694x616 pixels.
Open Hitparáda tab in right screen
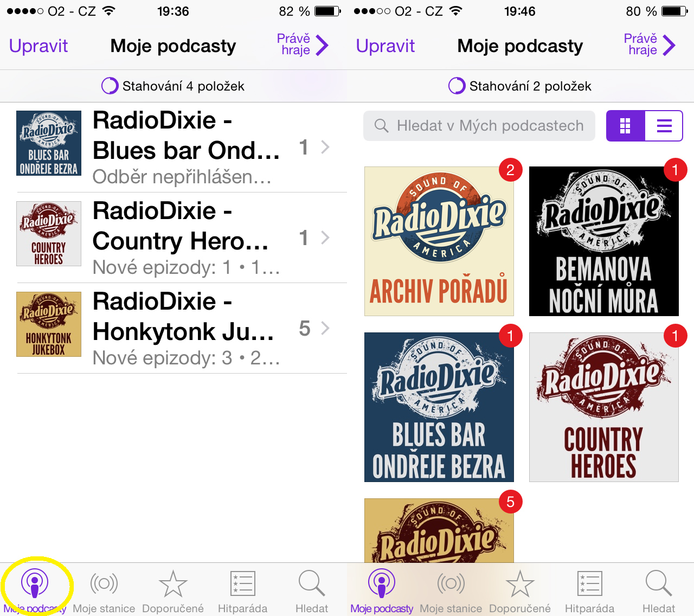click(x=589, y=592)
